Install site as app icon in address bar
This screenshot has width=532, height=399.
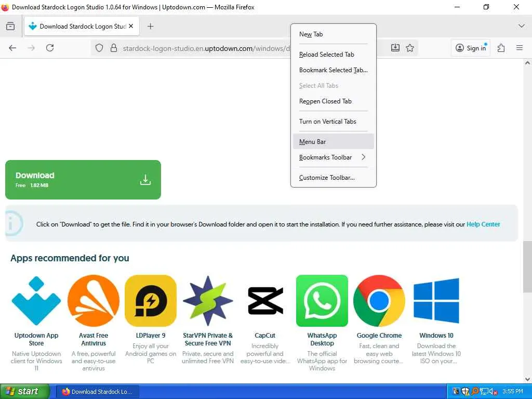point(395,48)
